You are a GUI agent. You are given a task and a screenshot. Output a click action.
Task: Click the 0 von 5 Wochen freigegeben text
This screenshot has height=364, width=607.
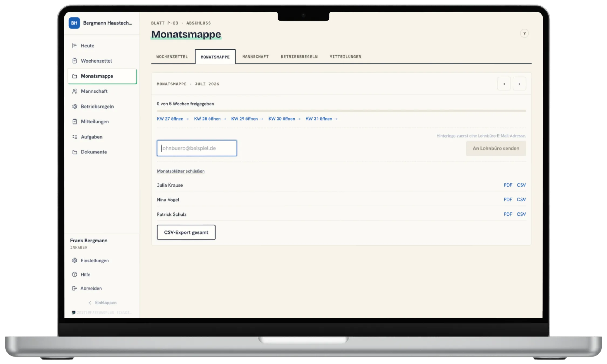(185, 104)
